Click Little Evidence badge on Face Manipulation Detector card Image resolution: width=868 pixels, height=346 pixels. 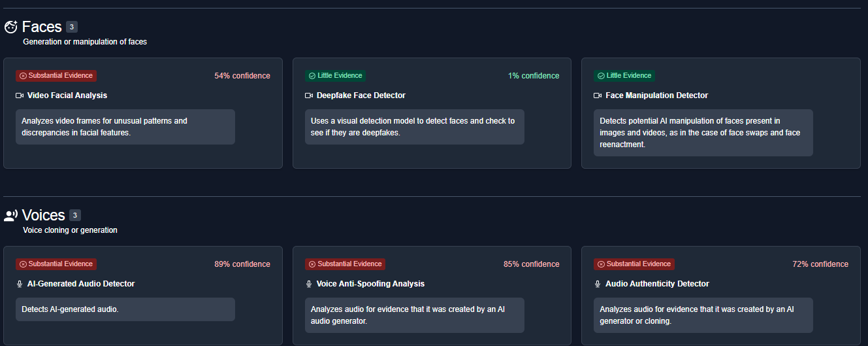click(x=624, y=76)
